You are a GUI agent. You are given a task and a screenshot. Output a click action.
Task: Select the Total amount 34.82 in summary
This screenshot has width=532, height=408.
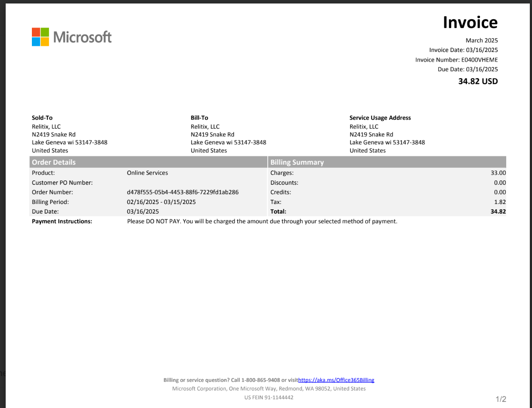[498, 211]
